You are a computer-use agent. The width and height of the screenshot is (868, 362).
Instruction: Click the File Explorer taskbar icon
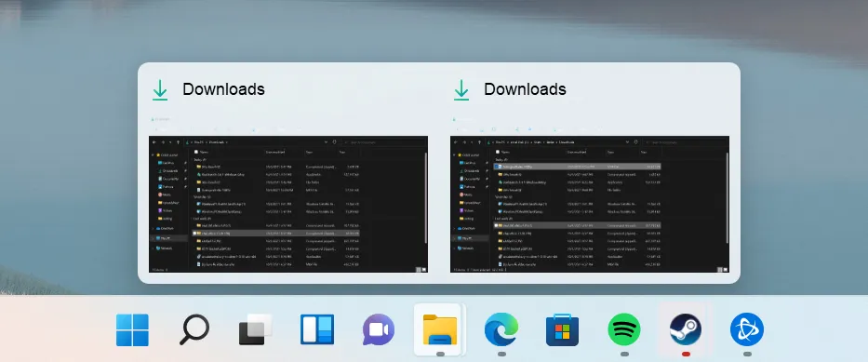point(440,330)
